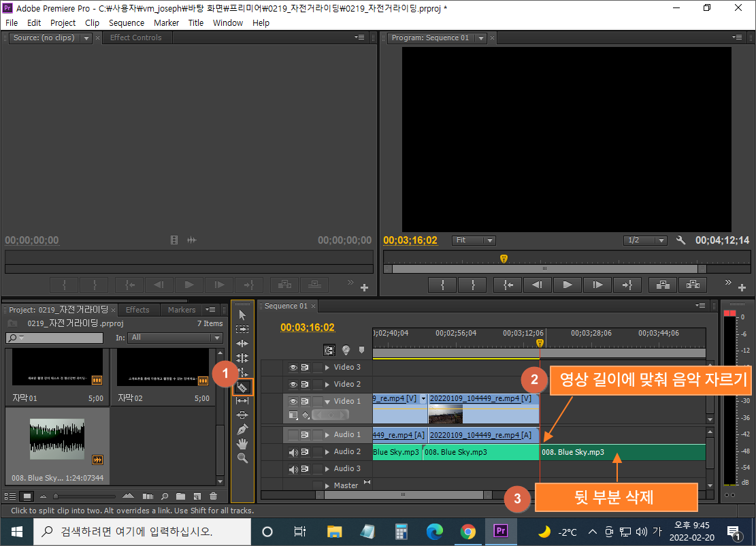Toggle track lock box on Audio 1
The width and height of the screenshot is (756, 546).
317,435
